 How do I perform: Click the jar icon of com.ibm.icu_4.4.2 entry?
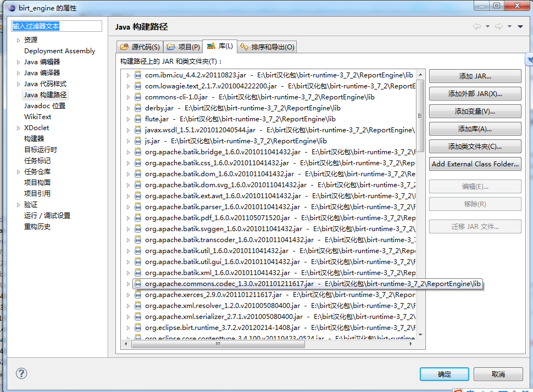(138, 75)
